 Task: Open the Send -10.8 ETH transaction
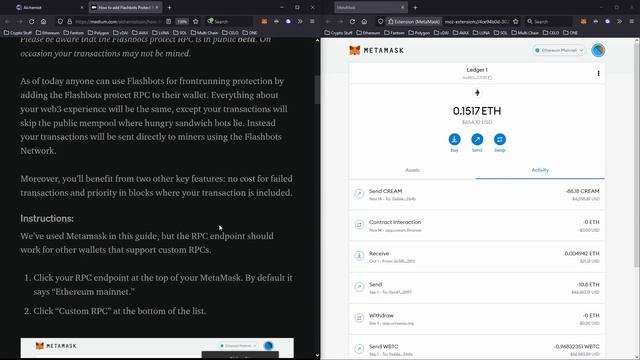pyautogui.click(x=477, y=288)
